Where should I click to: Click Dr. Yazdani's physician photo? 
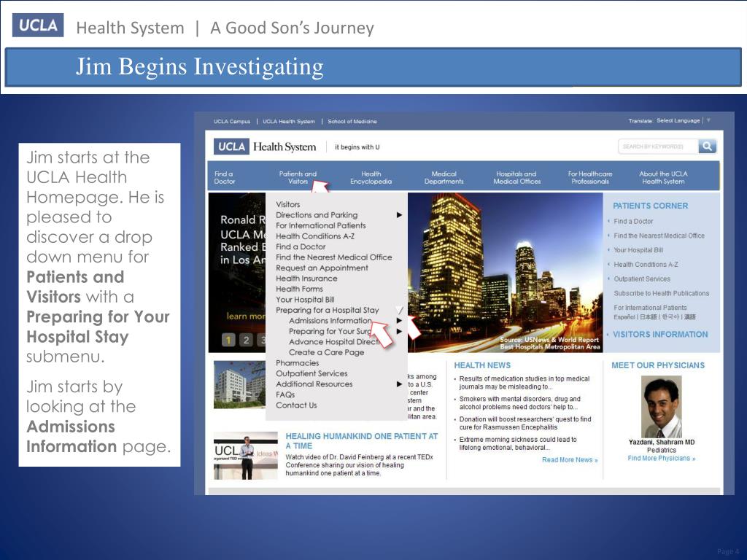661,407
